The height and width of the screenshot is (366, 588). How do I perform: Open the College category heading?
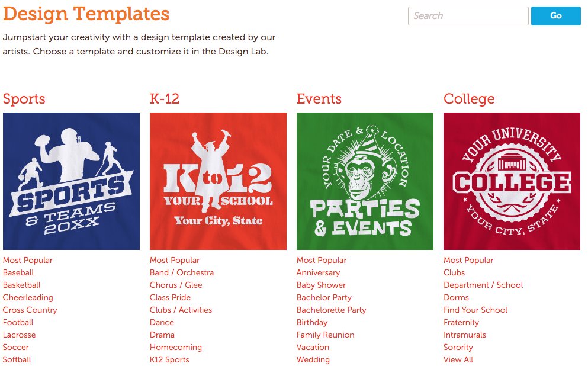pos(469,99)
